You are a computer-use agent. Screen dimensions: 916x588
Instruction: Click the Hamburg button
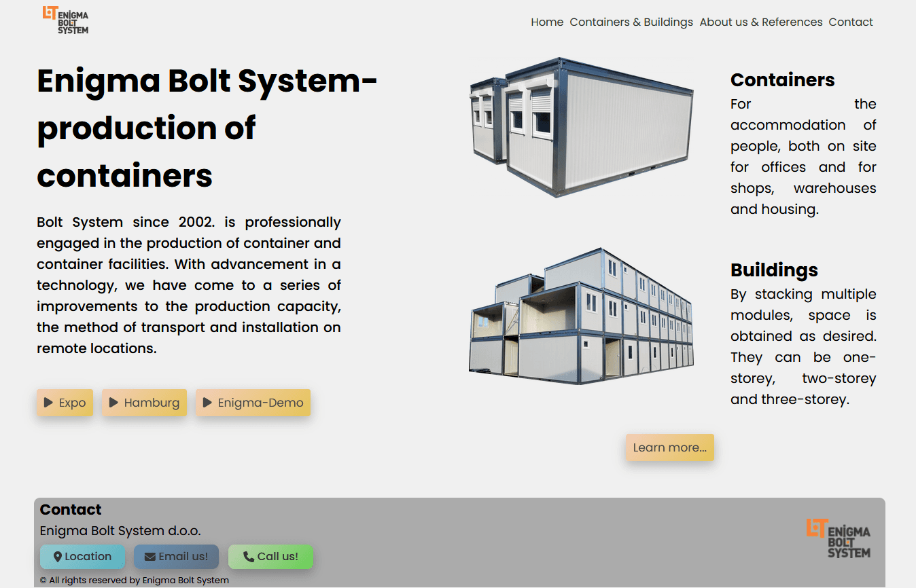[144, 403]
